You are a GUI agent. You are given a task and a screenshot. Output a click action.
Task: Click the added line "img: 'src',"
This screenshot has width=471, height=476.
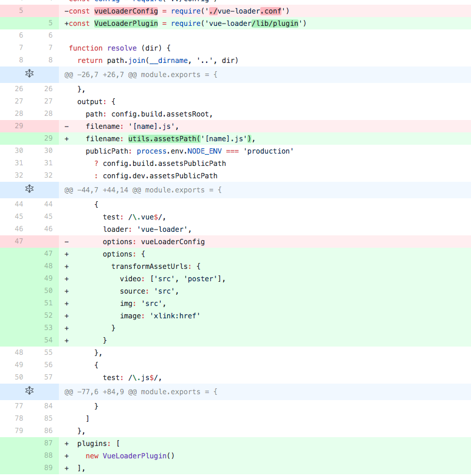pyautogui.click(x=142, y=304)
